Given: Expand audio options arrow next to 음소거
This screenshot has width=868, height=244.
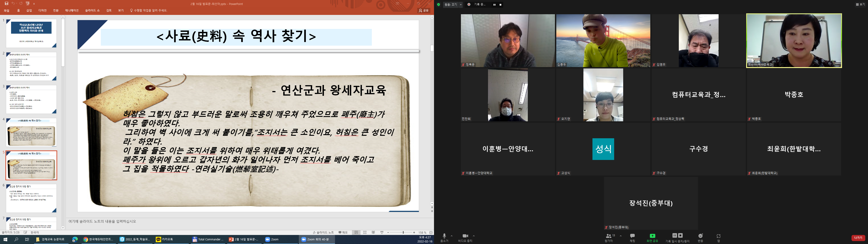Looking at the screenshot, I should [452, 236].
